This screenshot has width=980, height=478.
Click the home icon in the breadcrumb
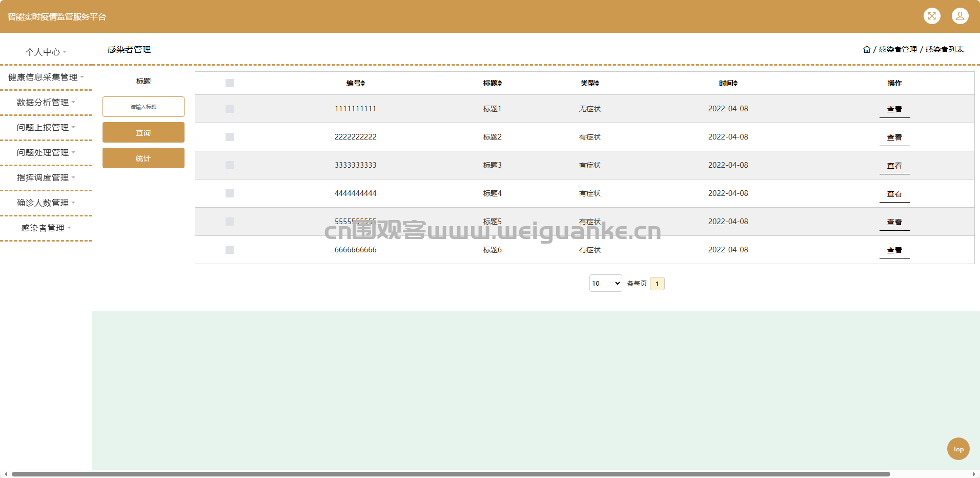(867, 49)
